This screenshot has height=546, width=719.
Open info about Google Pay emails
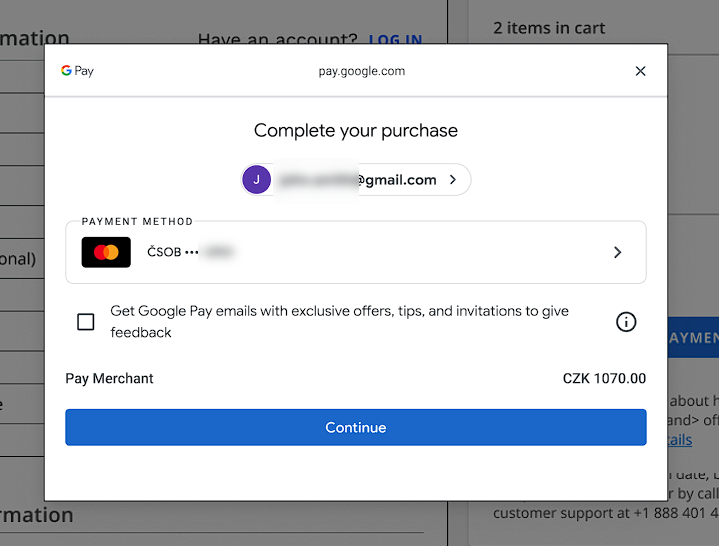pos(626,322)
